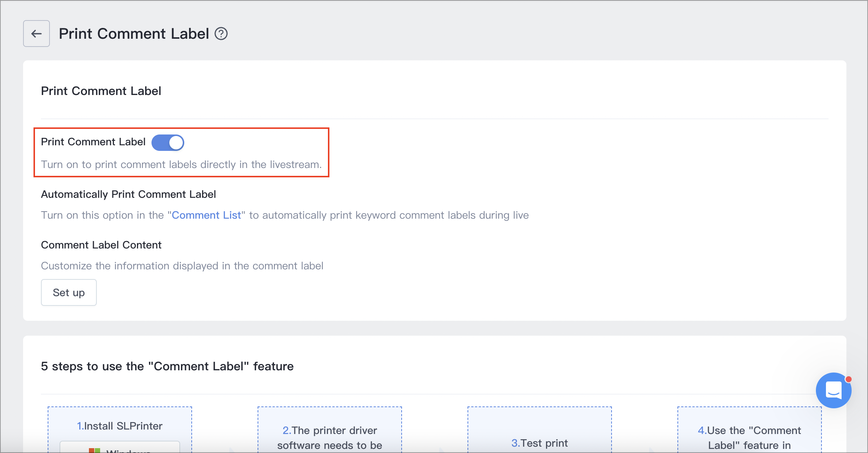
Task: Open the live chat support bubble
Action: pos(833,390)
